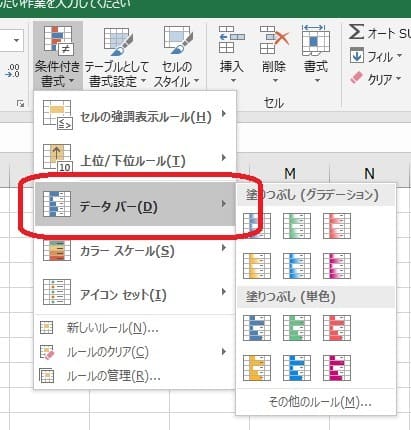Expand arrow beside ルールのクリア(C)
The image size is (411, 430).
pyautogui.click(x=224, y=352)
